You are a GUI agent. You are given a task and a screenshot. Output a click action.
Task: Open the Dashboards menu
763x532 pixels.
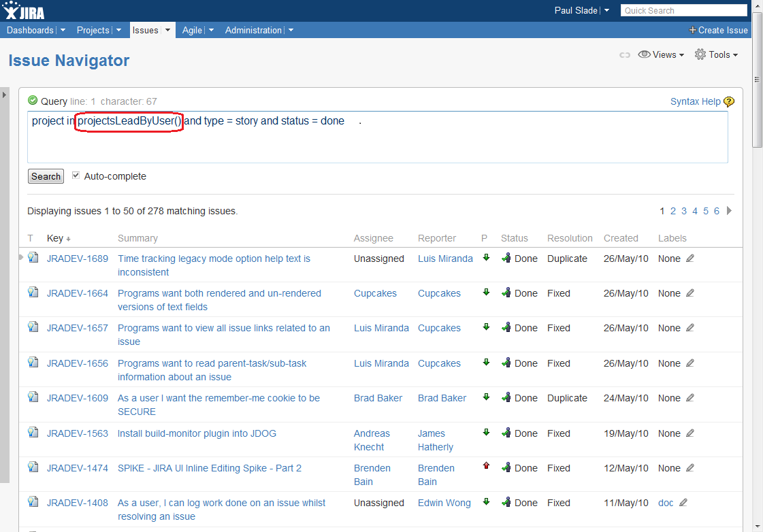pyautogui.click(x=30, y=30)
